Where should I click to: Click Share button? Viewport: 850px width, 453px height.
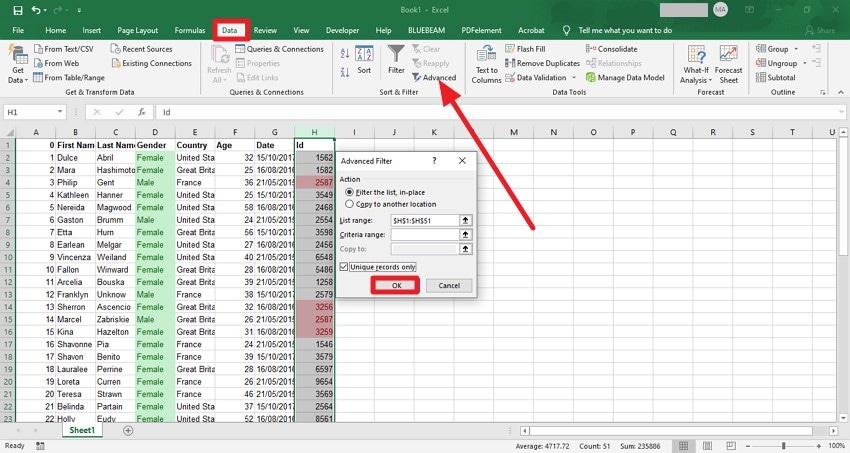pyautogui.click(x=820, y=30)
